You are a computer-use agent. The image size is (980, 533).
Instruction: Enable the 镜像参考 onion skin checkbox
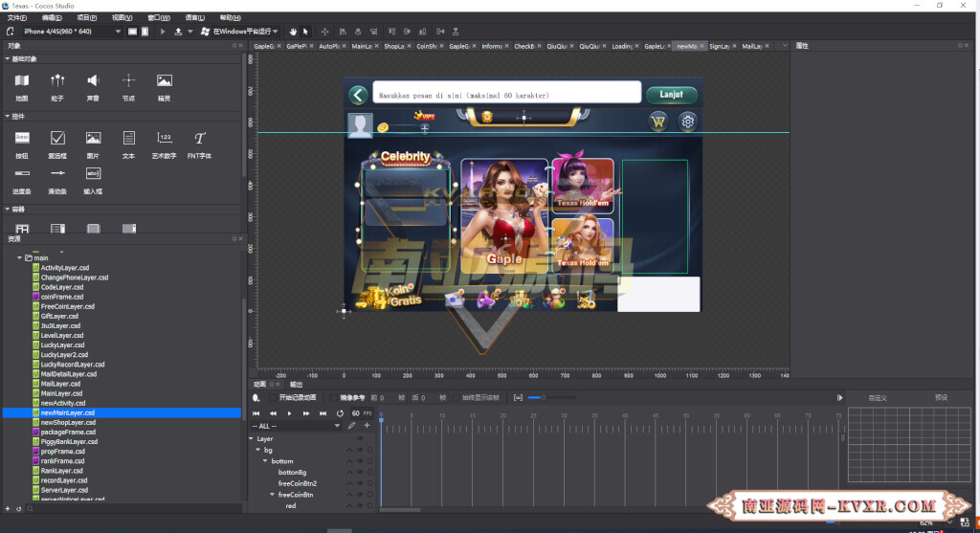(x=334, y=397)
